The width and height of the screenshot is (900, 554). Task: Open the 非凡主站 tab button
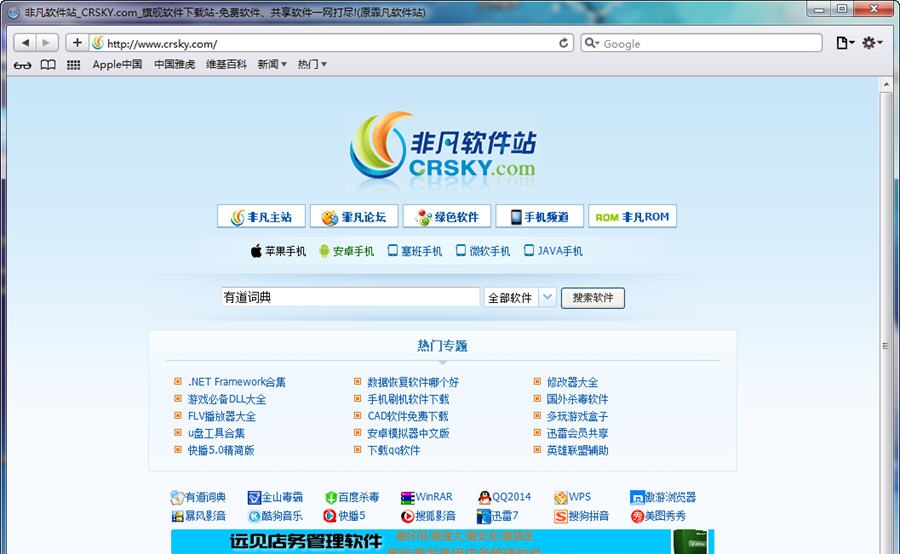tap(261, 216)
